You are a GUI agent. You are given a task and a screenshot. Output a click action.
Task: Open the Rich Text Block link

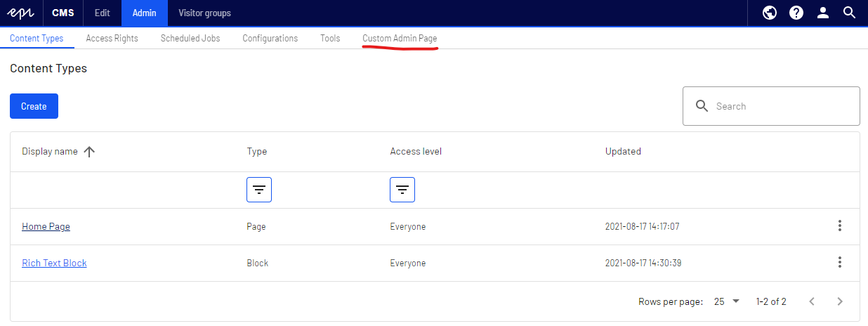[54, 263]
